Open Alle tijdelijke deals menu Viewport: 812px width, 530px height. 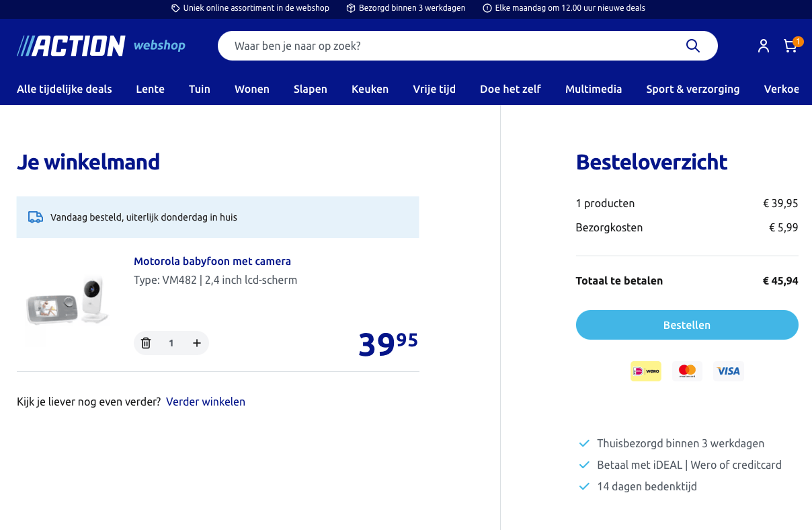65,89
